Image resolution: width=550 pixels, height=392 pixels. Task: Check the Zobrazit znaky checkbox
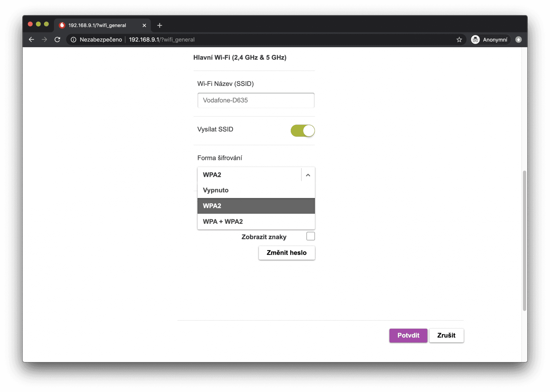tap(310, 236)
